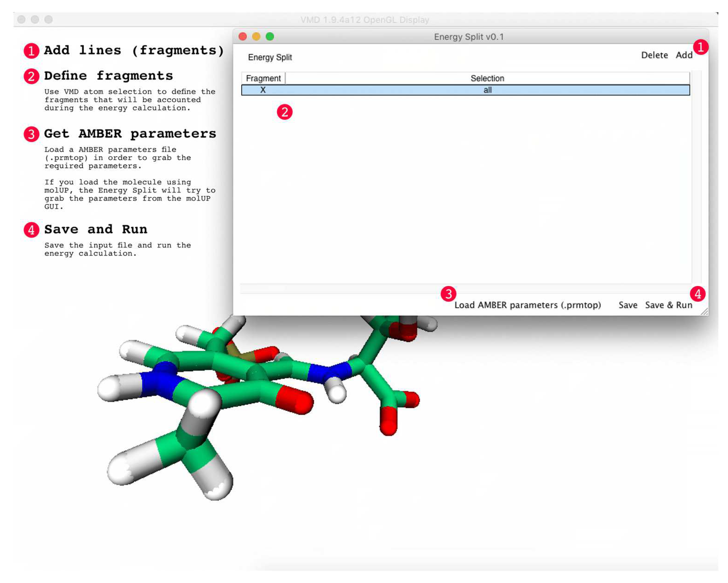Click the Energy Split window resize grip
The width and height of the screenshot is (728, 583).
pyautogui.click(x=704, y=312)
